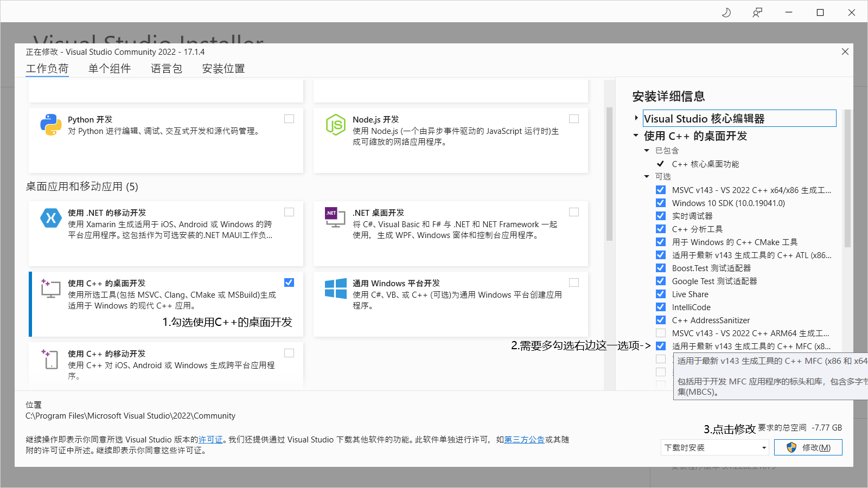Open the feedback icon in title bar
Screen dimensions: 868x488
click(757, 12)
